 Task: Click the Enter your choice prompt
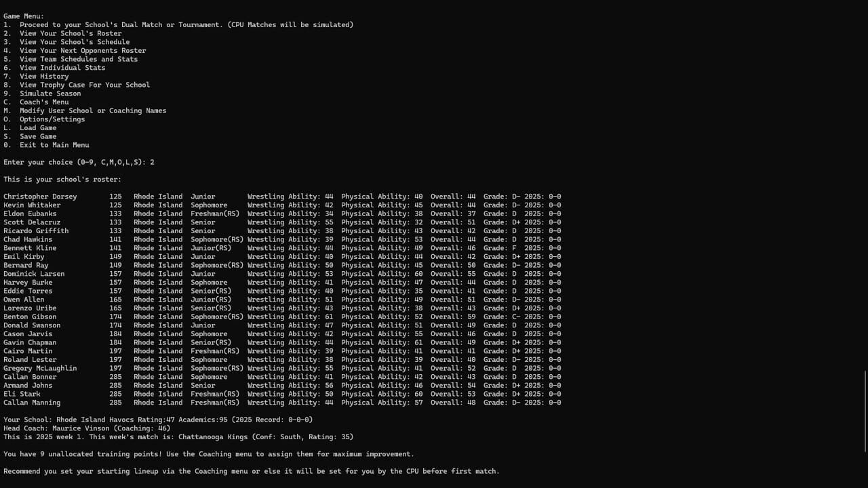(x=78, y=162)
